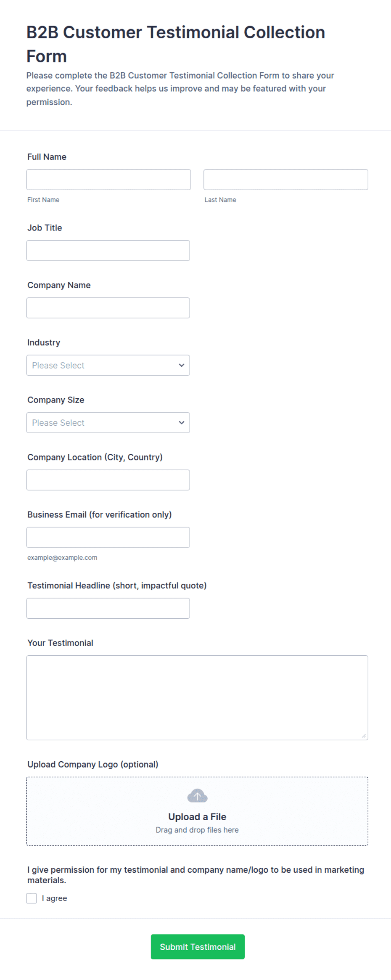Click inside the Your Testimonial text area
Screen dimensions: 391x980
[197, 698]
